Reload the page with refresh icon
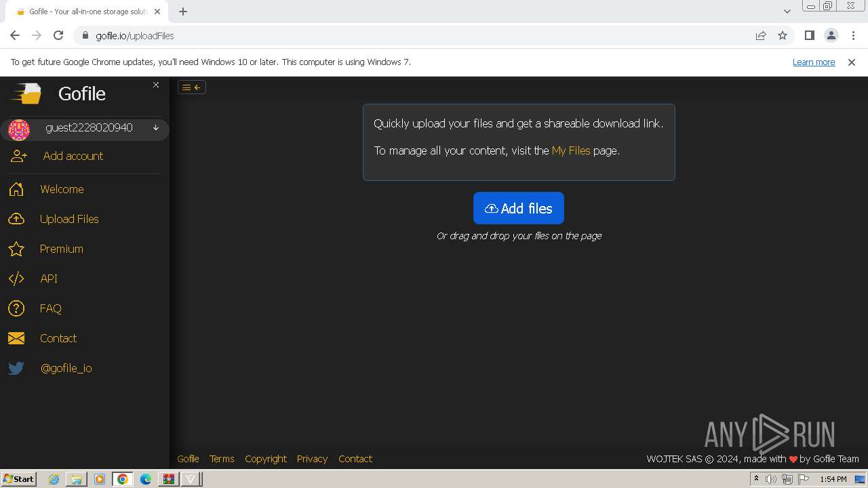 tap(58, 35)
